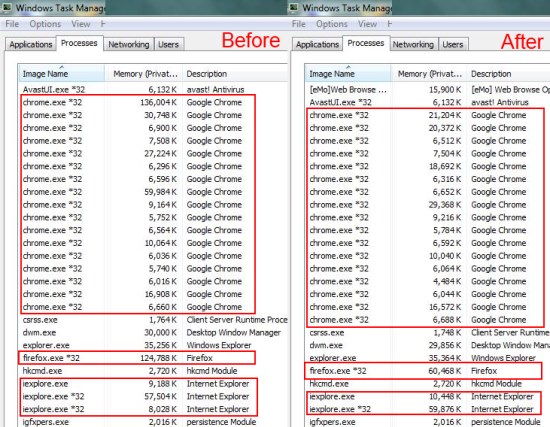Select igfxpers.exe row in After window

427,421
